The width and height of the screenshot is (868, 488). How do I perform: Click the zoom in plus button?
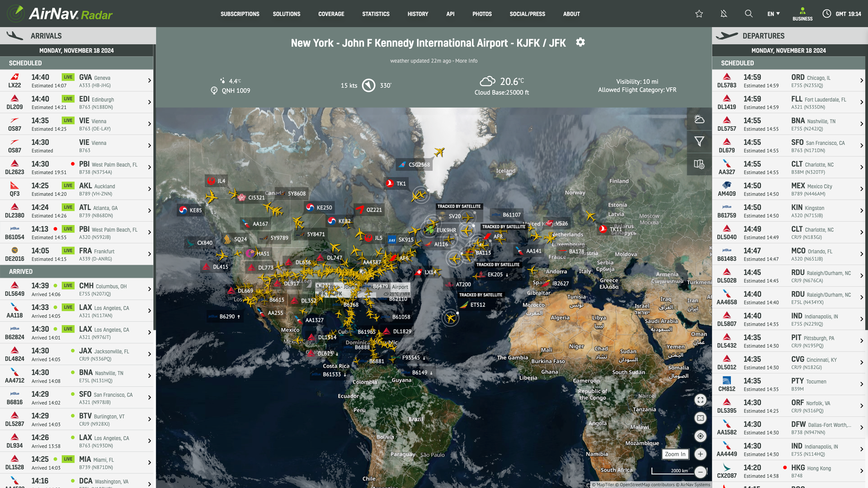[700, 454]
